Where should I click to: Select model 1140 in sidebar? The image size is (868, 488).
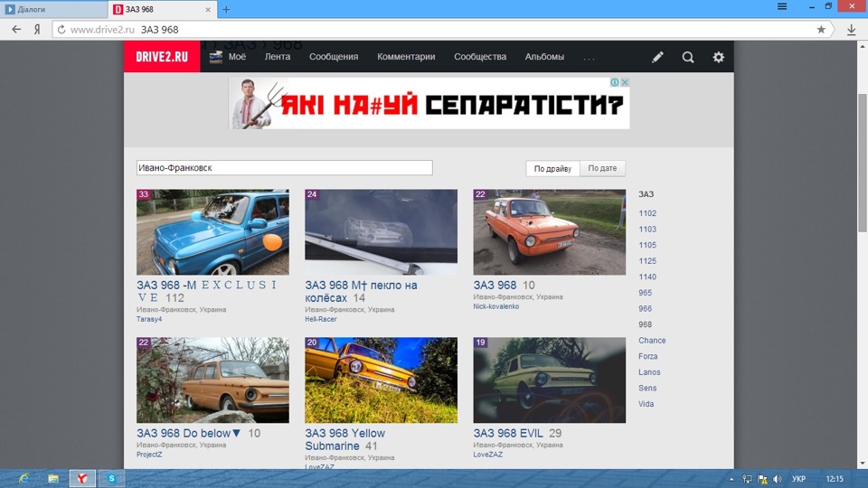click(647, 277)
